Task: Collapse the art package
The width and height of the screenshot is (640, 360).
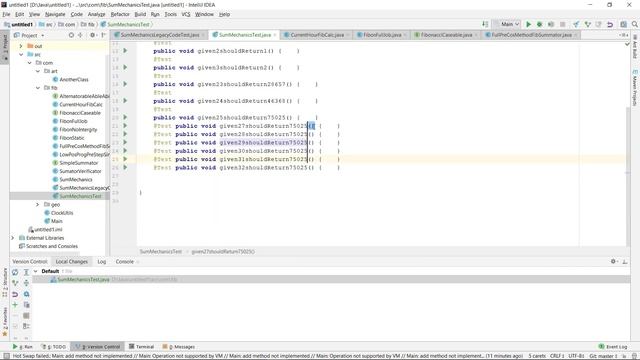Action: [38, 71]
